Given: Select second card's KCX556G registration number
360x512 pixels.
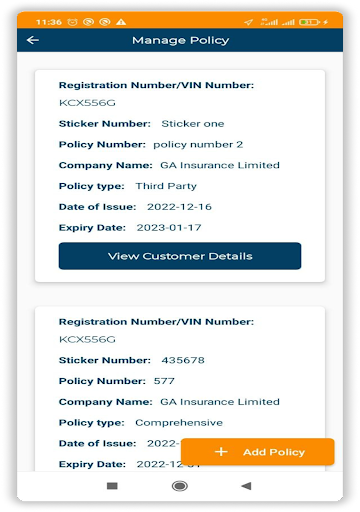Looking at the screenshot, I should (x=87, y=339).
